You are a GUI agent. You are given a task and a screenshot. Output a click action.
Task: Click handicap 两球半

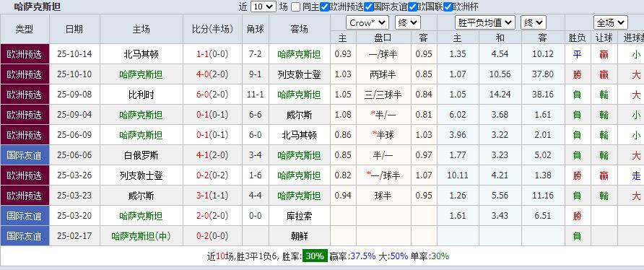pyautogui.click(x=383, y=75)
